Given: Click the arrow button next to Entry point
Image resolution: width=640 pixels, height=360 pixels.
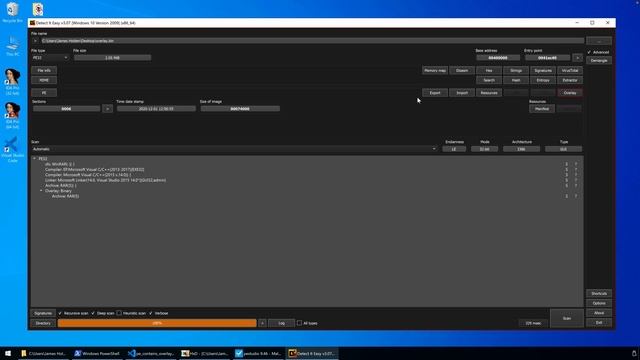Looking at the screenshot, I should [577, 58].
